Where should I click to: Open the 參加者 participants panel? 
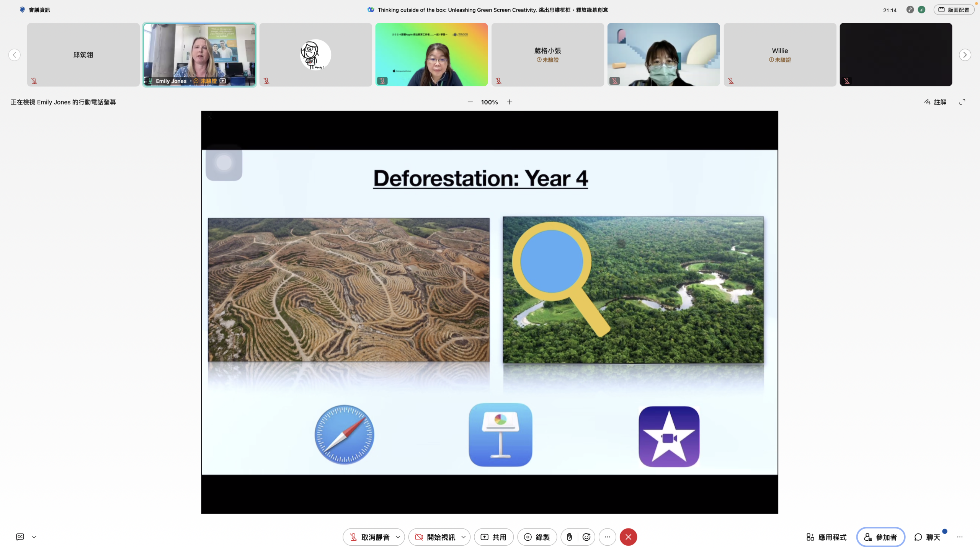pos(880,537)
